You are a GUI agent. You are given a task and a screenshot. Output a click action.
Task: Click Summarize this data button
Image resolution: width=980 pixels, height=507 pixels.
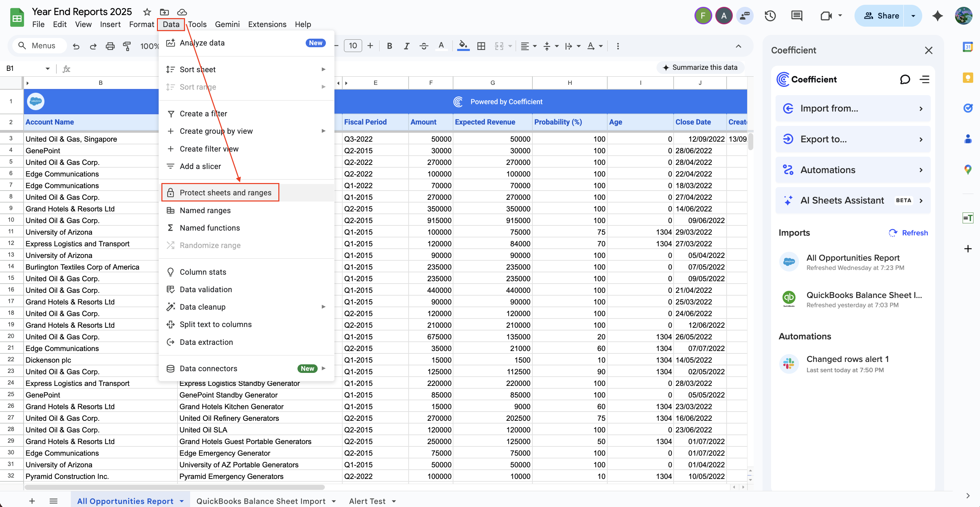[700, 67]
